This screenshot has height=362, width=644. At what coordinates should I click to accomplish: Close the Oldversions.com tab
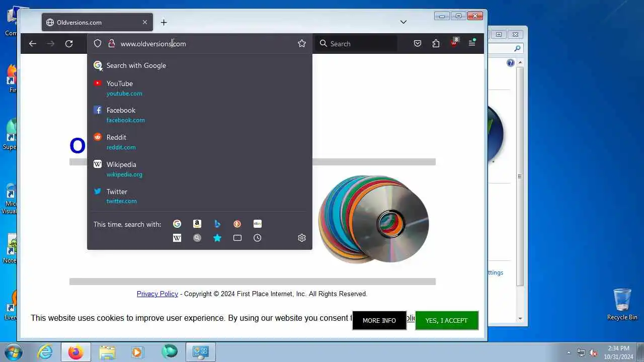pyautogui.click(x=145, y=22)
